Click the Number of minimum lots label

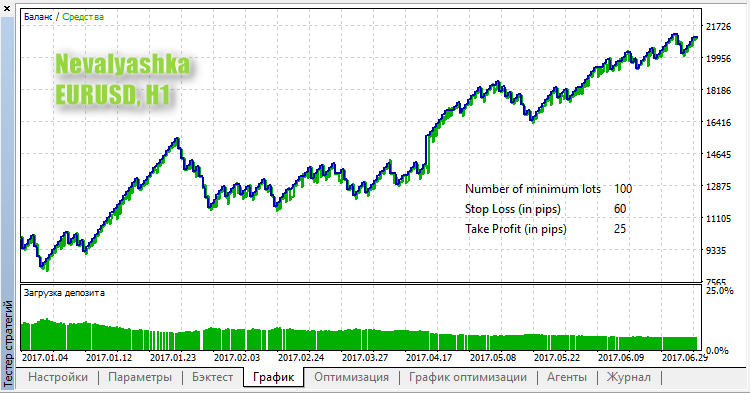(x=532, y=189)
